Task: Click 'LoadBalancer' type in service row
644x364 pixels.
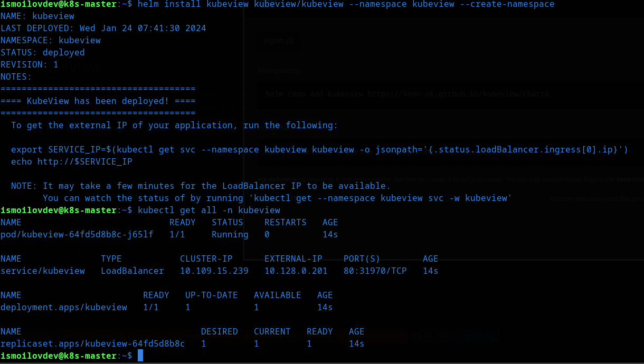Action: point(132,271)
